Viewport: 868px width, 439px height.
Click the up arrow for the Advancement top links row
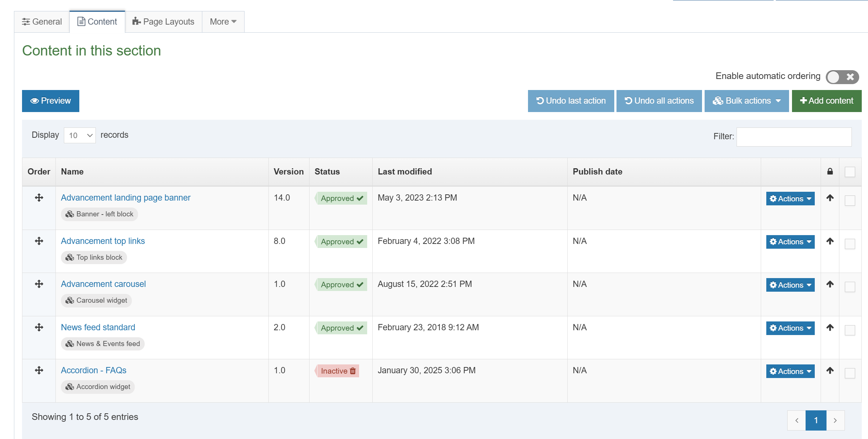coord(830,241)
